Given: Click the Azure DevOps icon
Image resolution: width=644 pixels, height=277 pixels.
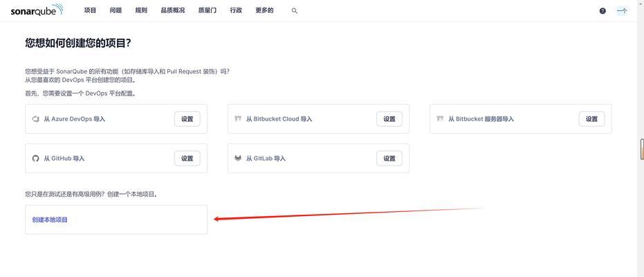Looking at the screenshot, I should coord(35,119).
